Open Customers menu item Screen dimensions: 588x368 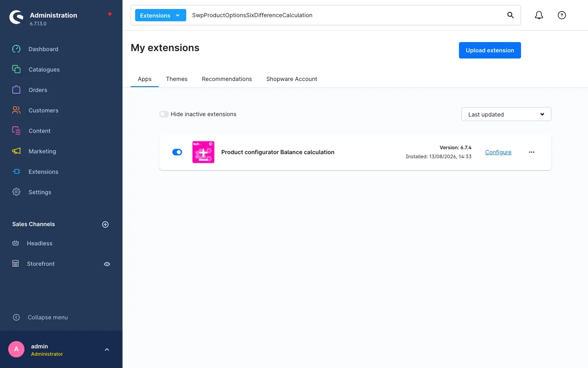[x=43, y=110]
